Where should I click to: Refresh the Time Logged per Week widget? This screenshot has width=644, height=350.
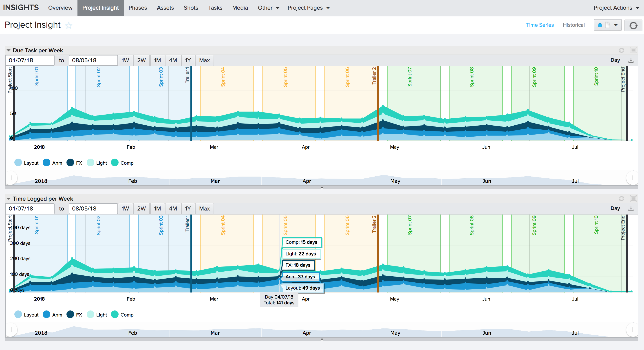click(621, 199)
